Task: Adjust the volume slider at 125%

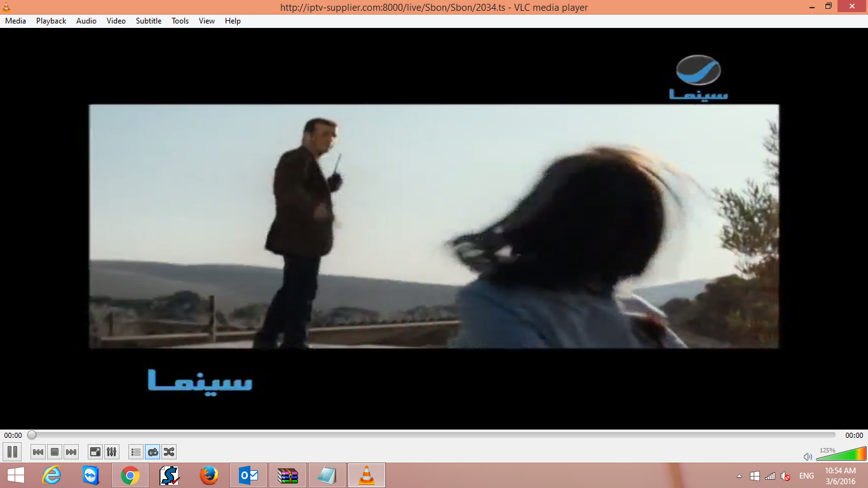Action: (841, 454)
